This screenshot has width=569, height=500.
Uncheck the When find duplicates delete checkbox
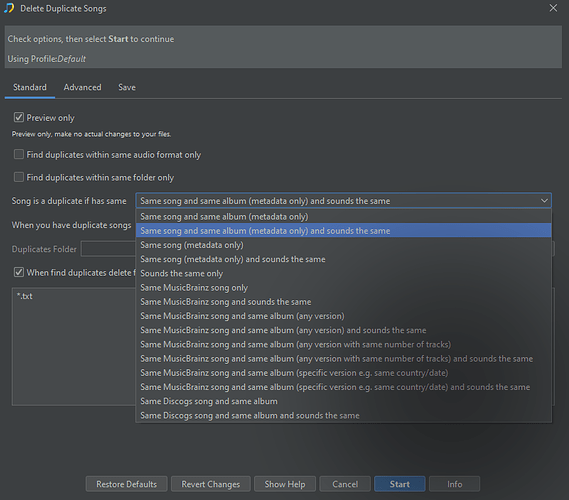(19, 272)
